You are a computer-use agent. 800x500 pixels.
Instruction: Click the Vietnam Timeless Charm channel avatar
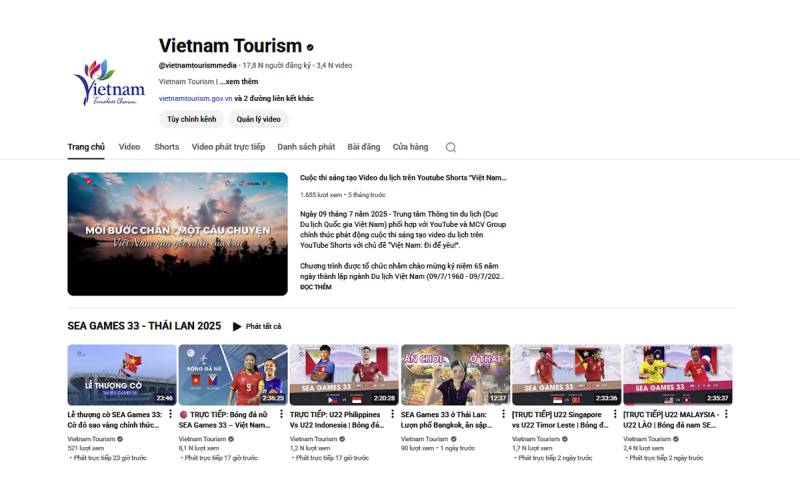pyautogui.click(x=110, y=82)
